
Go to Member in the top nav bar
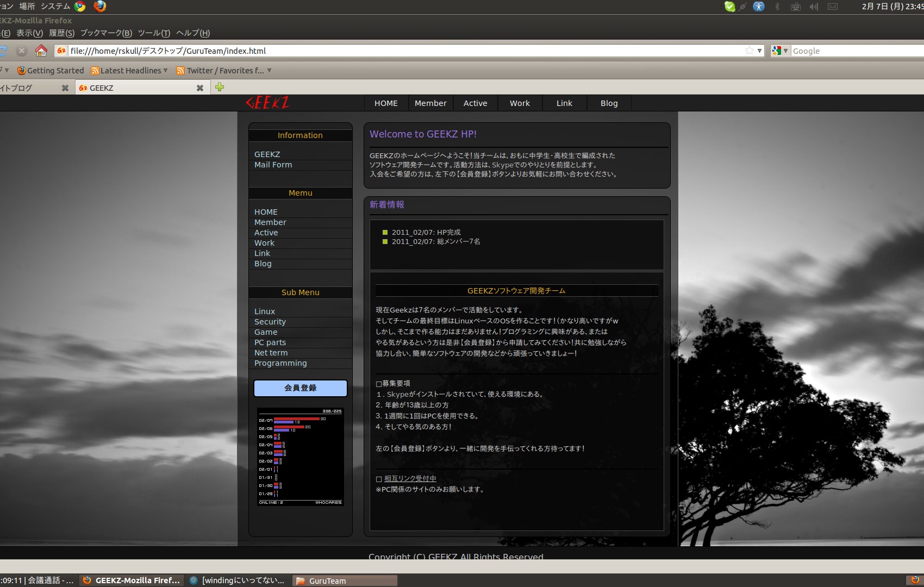(x=430, y=103)
